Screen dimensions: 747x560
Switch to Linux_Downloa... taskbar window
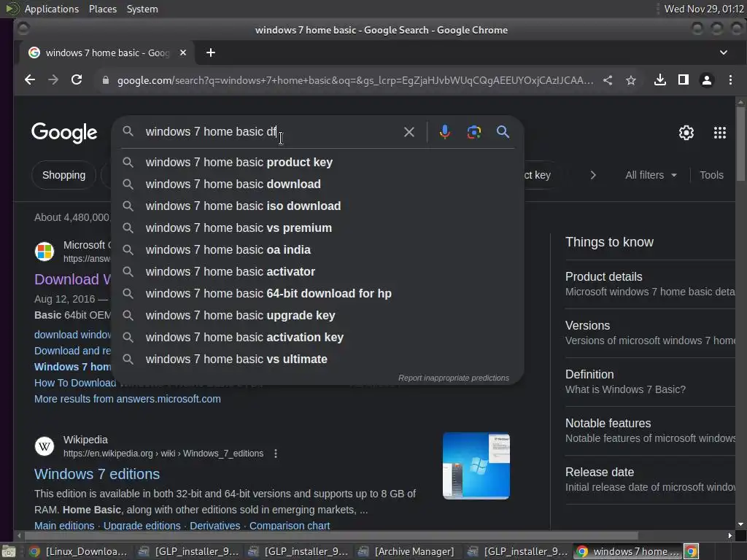[x=79, y=551]
